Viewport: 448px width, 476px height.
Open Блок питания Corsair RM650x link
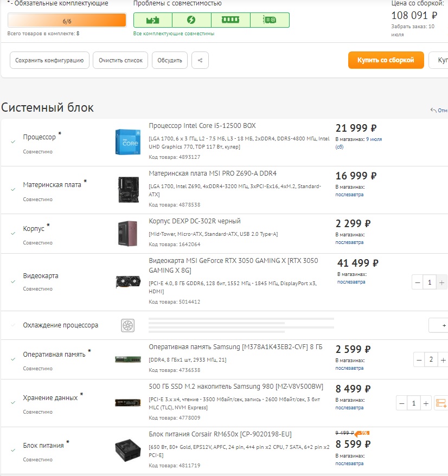[220, 434]
